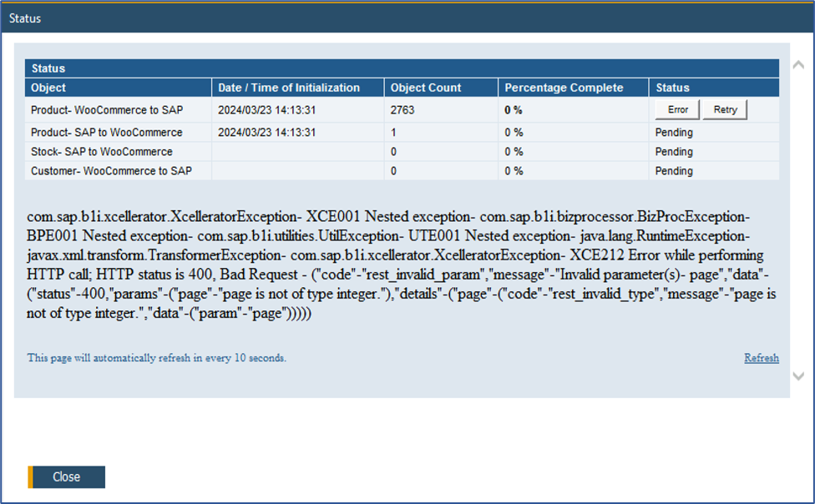Select the Product- SAP to WooCommerce row
The height and width of the screenshot is (504, 815).
click(107, 133)
